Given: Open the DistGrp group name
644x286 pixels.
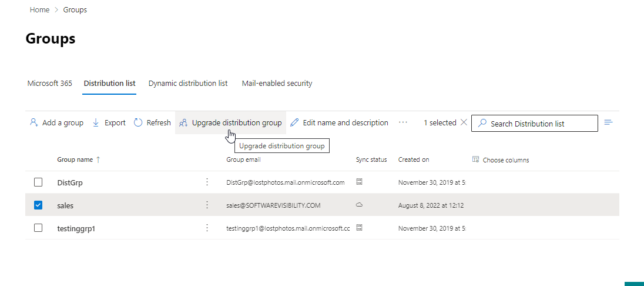Looking at the screenshot, I should coord(70,182).
